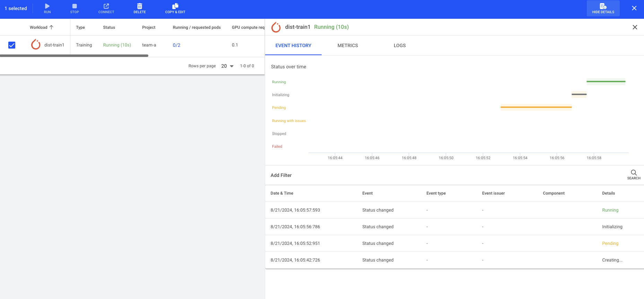The image size is (644, 299).
Task: Dismiss the selection toolbar with X
Action: click(634, 8)
